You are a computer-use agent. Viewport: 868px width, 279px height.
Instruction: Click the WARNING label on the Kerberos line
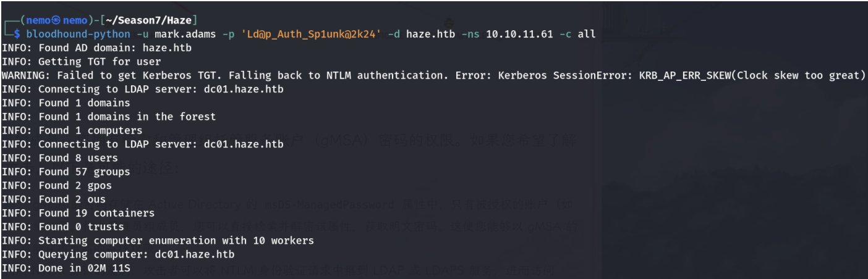(27, 75)
